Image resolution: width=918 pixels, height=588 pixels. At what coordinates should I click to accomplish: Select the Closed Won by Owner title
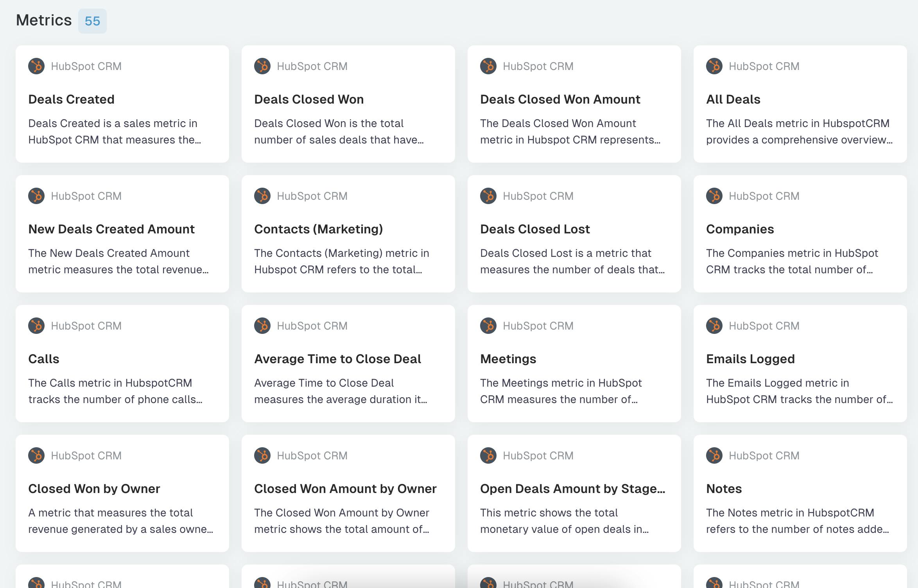(94, 489)
